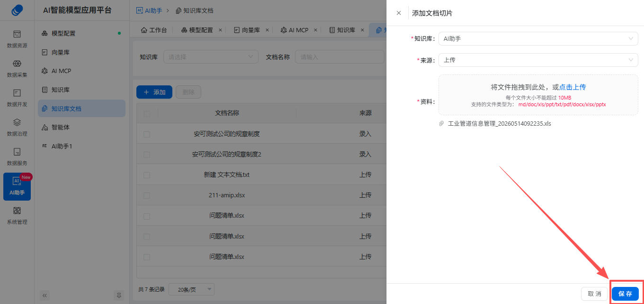Open 知识库 filter dropdown in search bar
This screenshot has width=644, height=304.
click(211, 57)
